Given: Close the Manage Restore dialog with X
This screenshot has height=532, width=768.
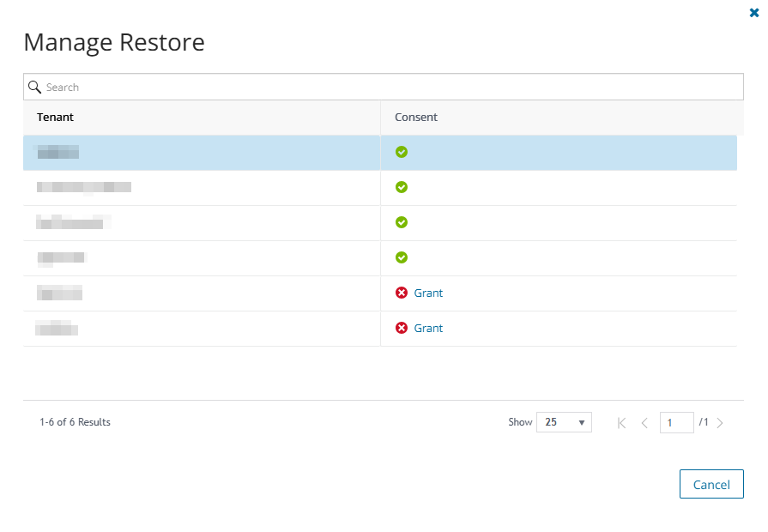Looking at the screenshot, I should coord(754,13).
